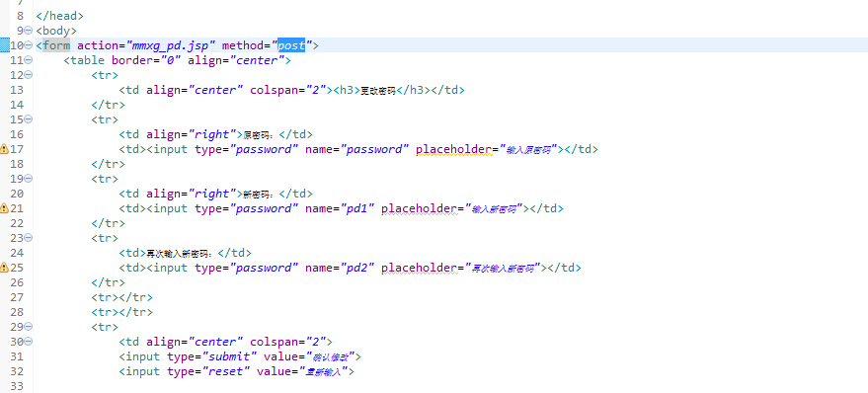Click line number 33 in the gutter
This screenshot has height=393, width=868.
(17, 386)
